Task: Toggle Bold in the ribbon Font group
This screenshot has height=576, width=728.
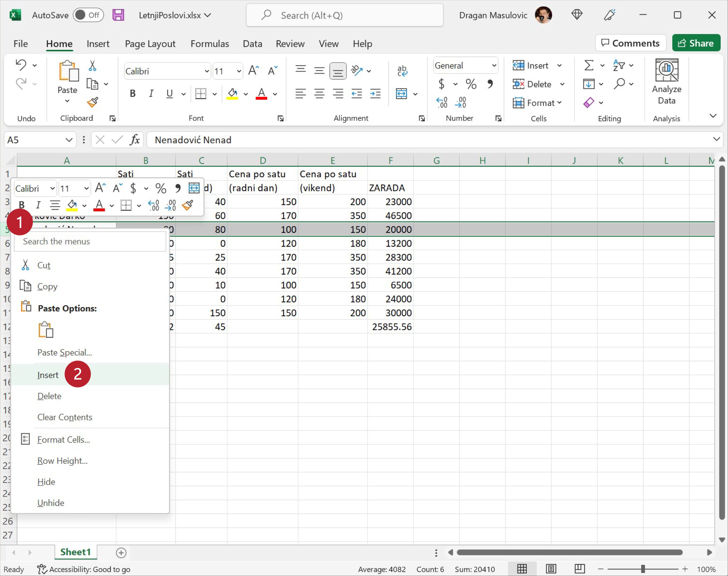Action: click(x=133, y=94)
